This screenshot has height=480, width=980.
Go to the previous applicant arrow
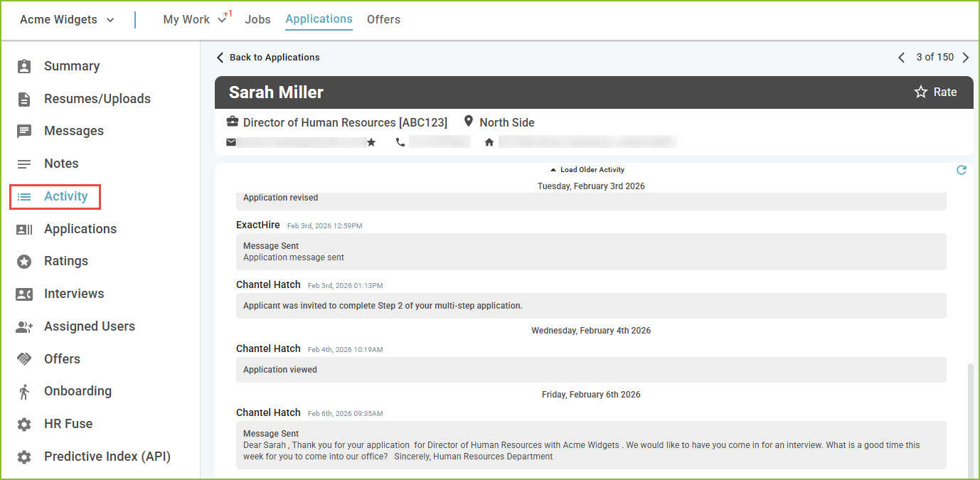901,58
